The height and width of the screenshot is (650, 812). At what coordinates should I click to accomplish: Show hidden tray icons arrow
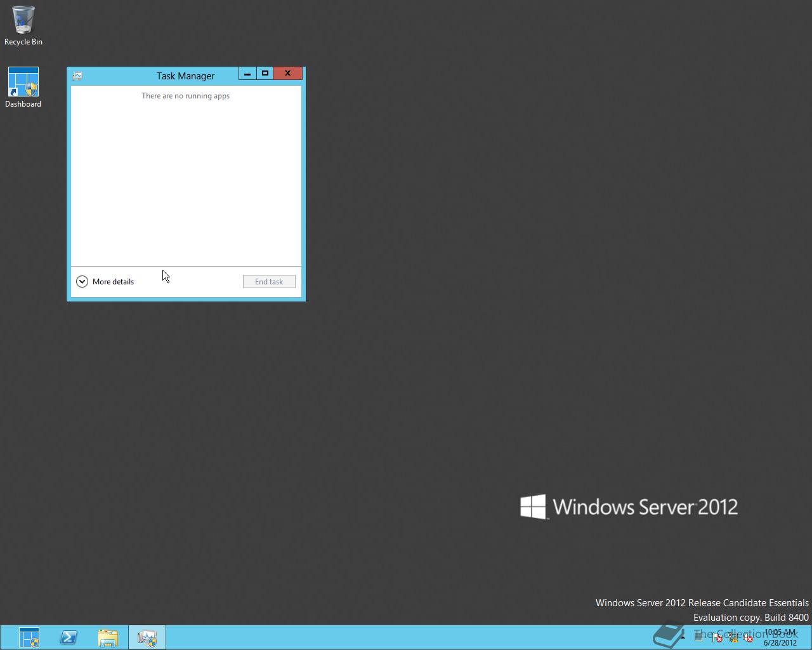(x=683, y=637)
